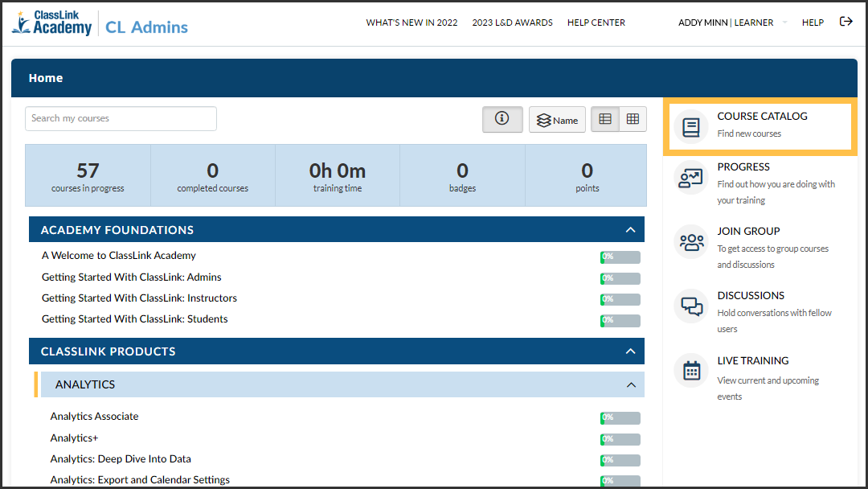Click the ClassLink Academy logo
The height and width of the screenshot is (489, 868).
pos(53,23)
